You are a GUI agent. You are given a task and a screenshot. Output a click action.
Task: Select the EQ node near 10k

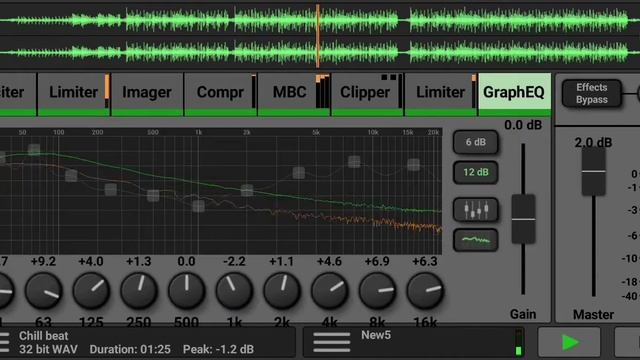tap(354, 162)
